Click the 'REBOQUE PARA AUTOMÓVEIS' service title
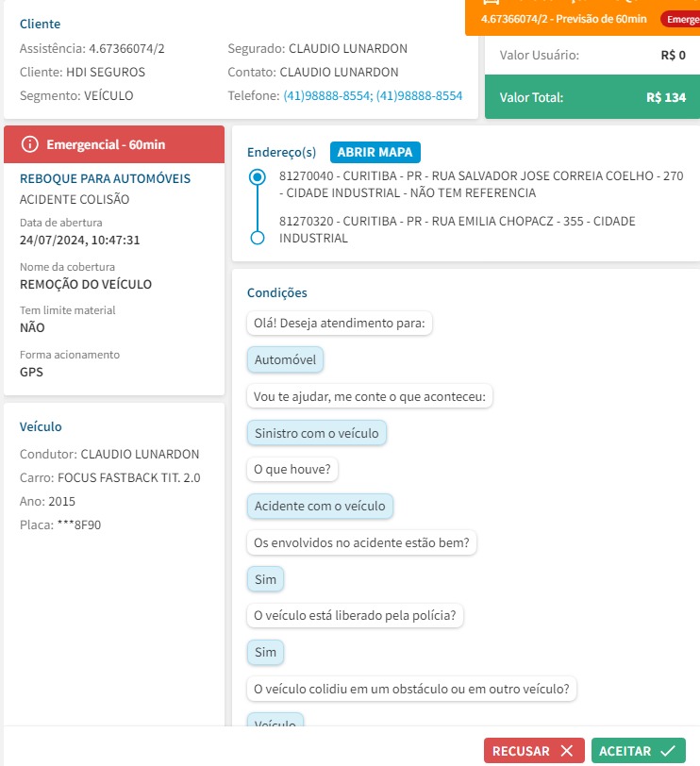This screenshot has width=700, height=766. pos(105,178)
